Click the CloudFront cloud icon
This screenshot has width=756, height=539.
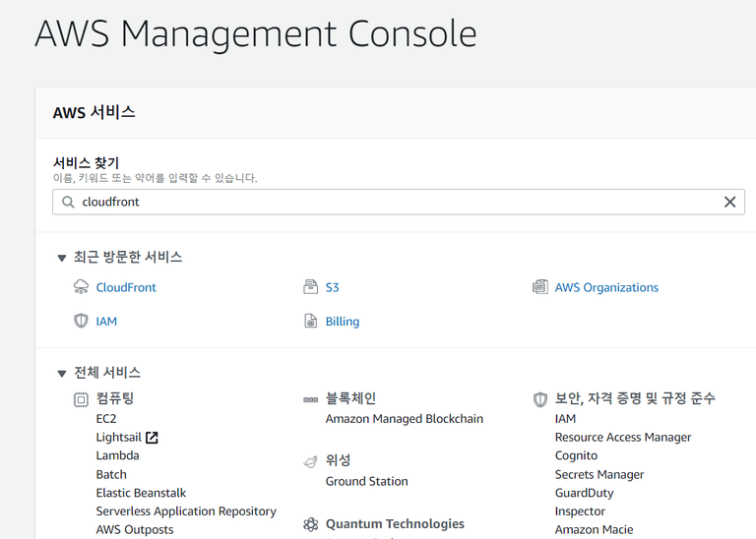coord(81,287)
